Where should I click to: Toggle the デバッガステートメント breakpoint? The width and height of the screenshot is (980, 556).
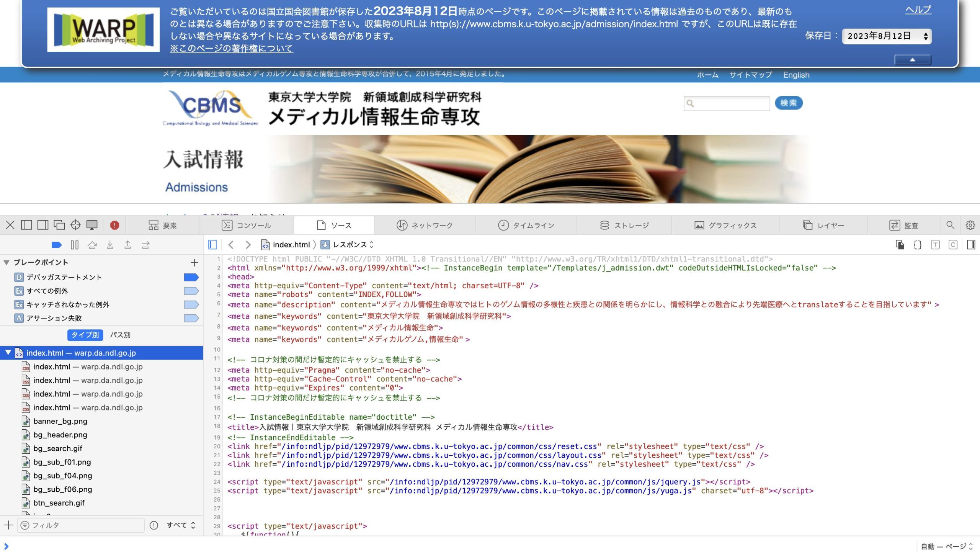(x=190, y=277)
